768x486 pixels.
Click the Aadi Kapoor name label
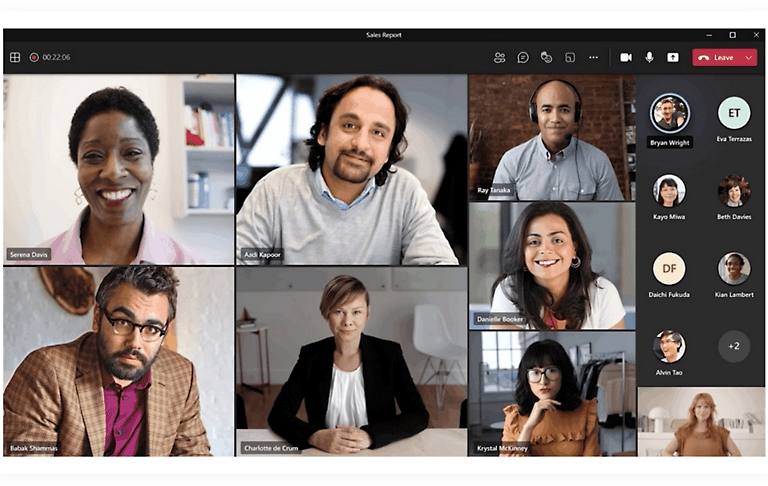(263, 254)
